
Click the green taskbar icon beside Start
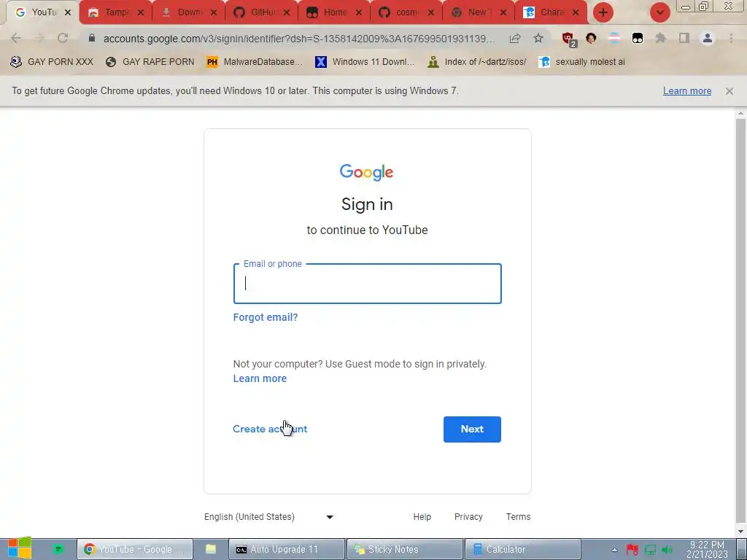coord(58,550)
